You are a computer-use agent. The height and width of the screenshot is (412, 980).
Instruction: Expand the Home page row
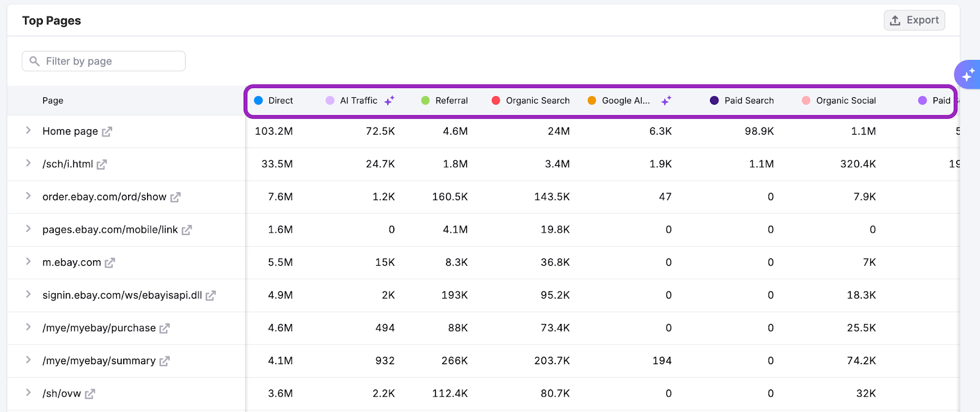pyautogui.click(x=28, y=130)
